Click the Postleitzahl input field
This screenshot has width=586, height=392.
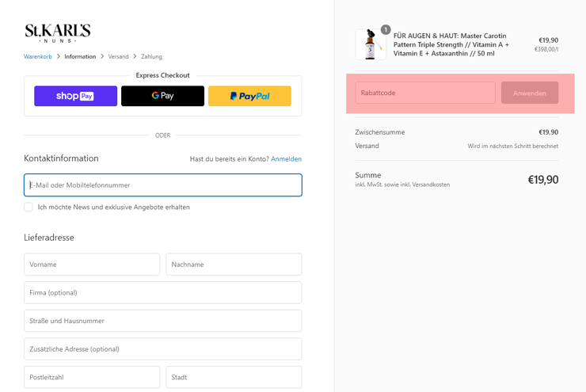pyautogui.click(x=92, y=377)
